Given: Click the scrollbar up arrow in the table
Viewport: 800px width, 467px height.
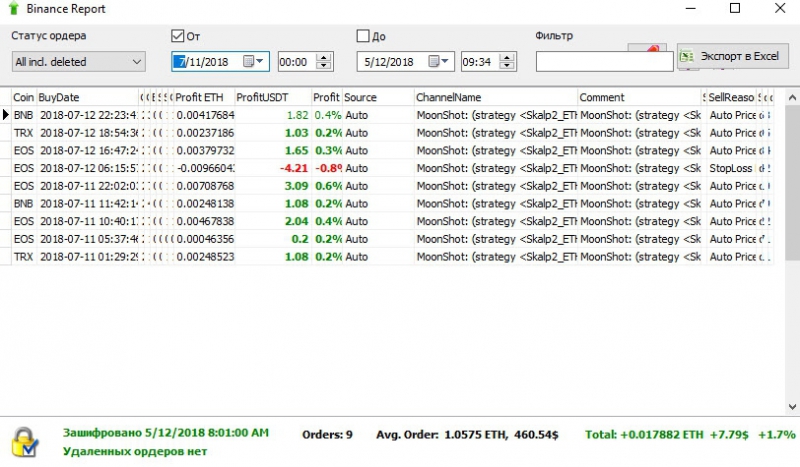Looking at the screenshot, I should (792, 97).
